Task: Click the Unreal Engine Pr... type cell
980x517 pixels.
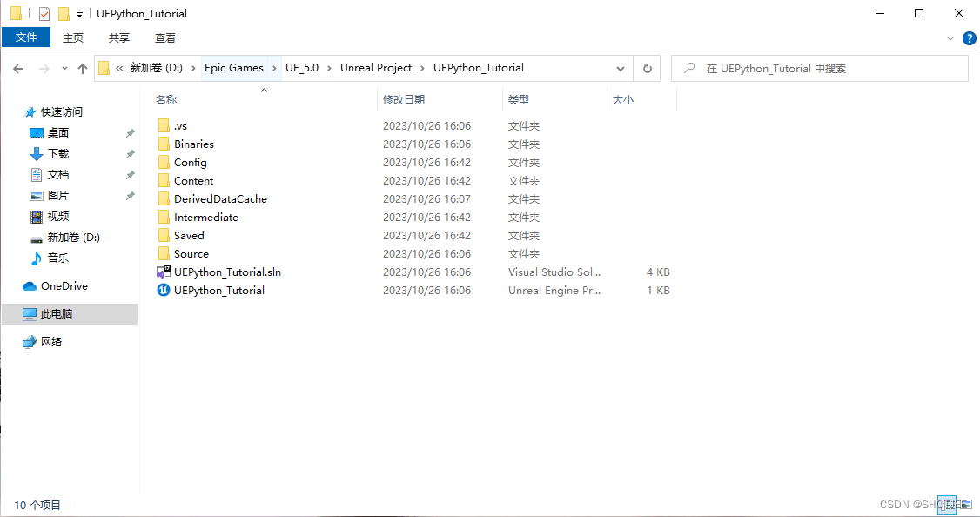Action: [554, 290]
